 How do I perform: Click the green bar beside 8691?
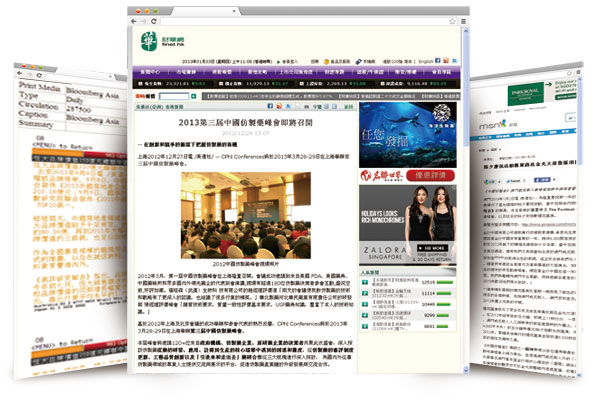442,327
